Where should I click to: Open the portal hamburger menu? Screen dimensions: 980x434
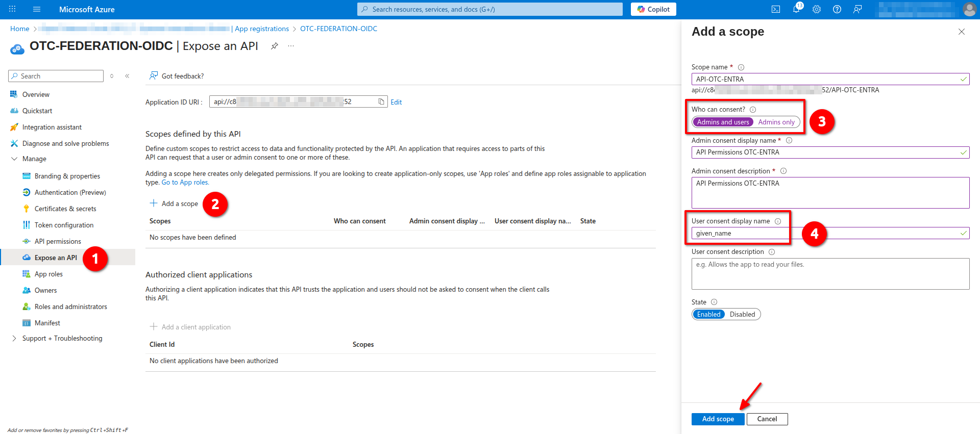pyautogui.click(x=37, y=9)
